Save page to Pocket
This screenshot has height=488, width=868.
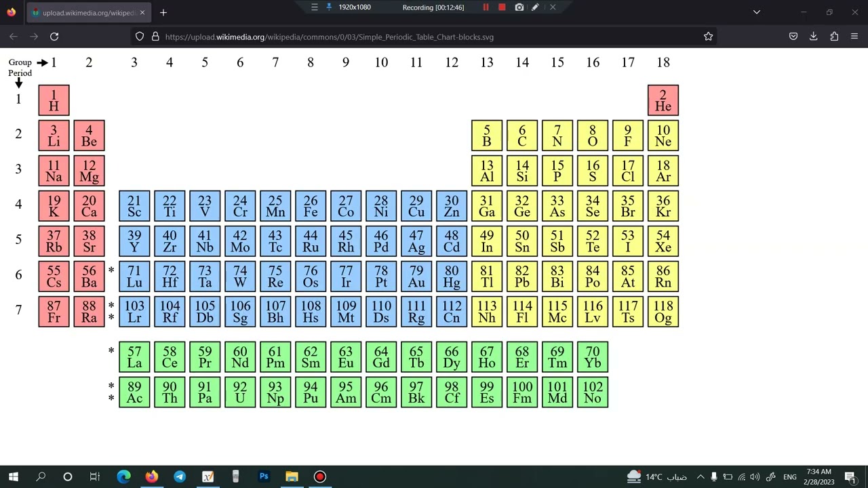pyautogui.click(x=793, y=37)
